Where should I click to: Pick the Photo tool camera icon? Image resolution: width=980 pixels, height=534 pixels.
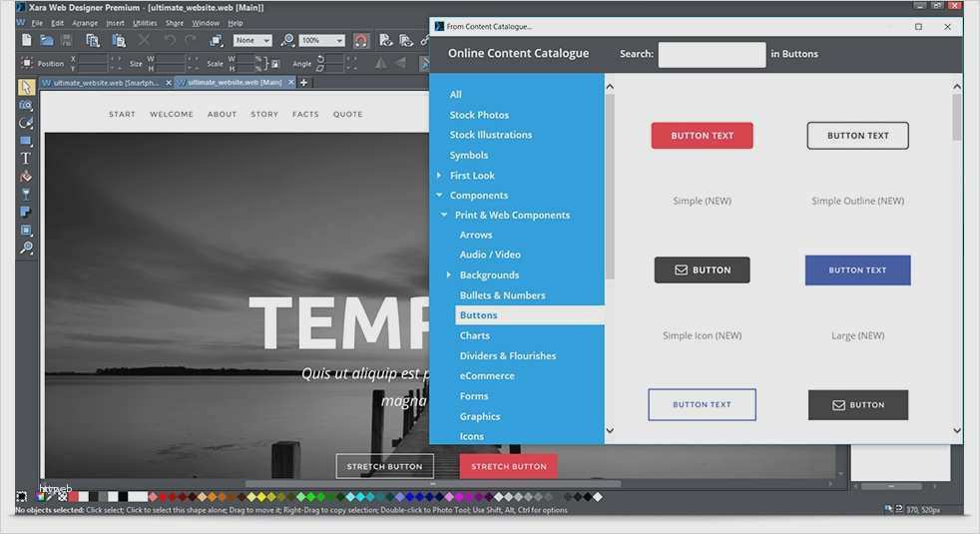[x=26, y=105]
